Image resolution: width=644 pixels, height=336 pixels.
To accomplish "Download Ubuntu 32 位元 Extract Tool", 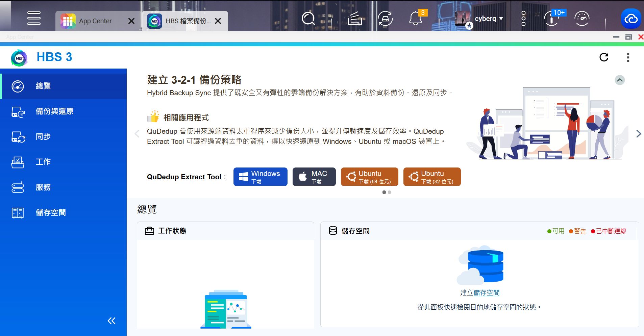I will pos(432,177).
